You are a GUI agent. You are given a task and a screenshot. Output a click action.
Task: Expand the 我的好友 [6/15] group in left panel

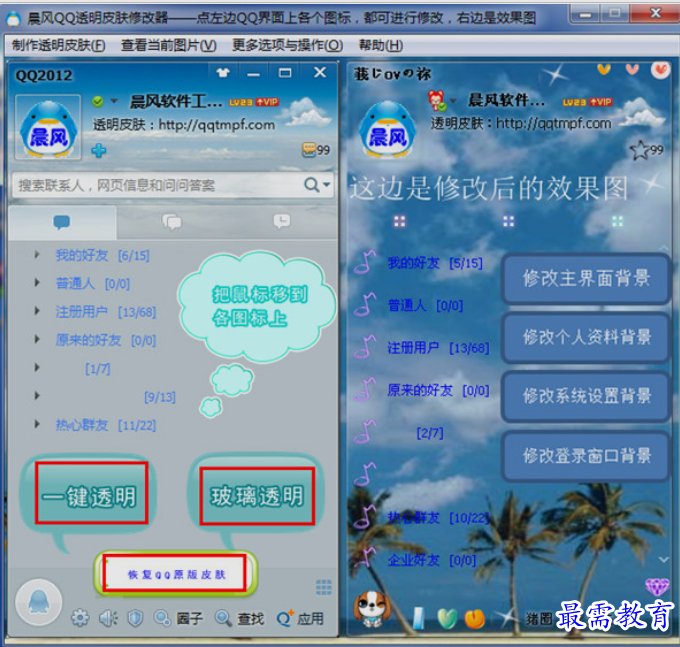point(37,255)
